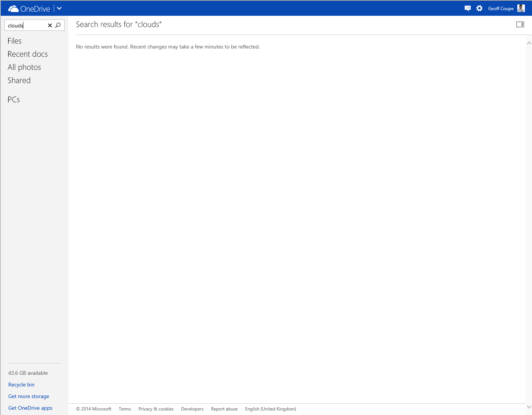
Task: Click Get OneDrive apps link
Action: [x=30, y=408]
